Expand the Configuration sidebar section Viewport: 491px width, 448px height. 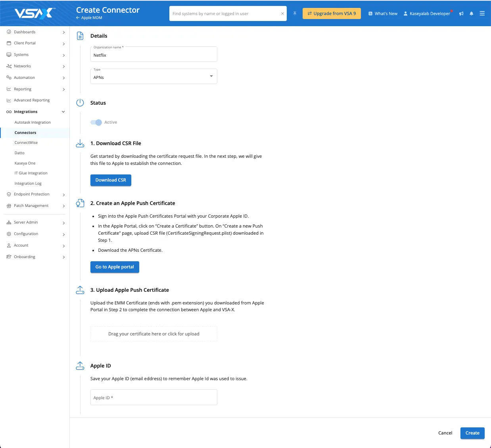click(63, 234)
